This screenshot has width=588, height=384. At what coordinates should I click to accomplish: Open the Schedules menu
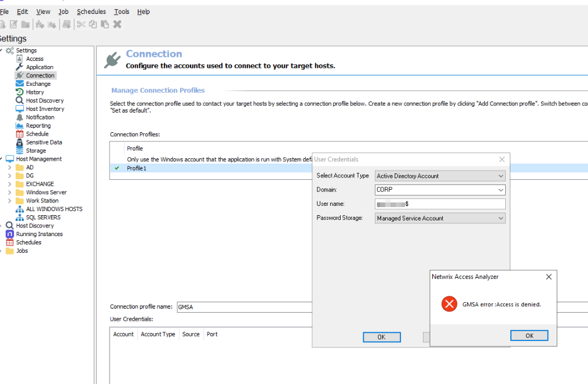pos(92,12)
